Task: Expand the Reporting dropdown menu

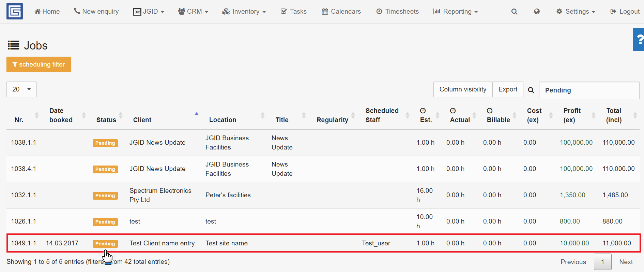Action: 455,12
